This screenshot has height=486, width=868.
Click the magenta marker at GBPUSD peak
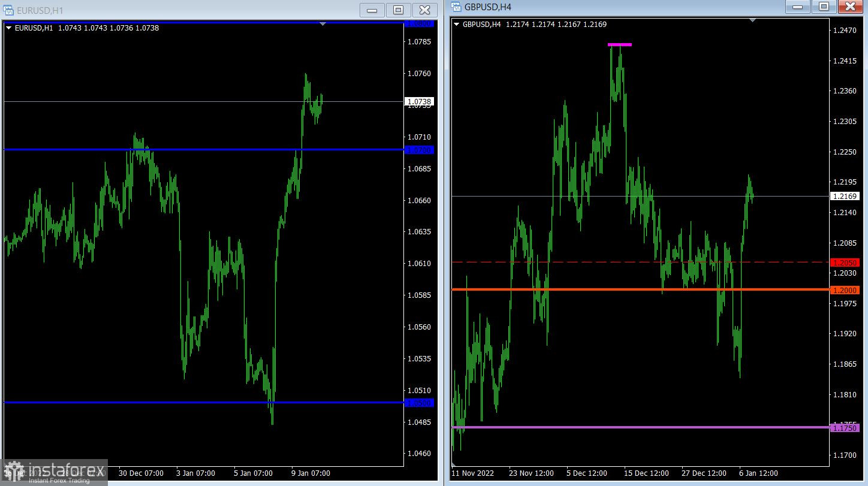[619, 44]
